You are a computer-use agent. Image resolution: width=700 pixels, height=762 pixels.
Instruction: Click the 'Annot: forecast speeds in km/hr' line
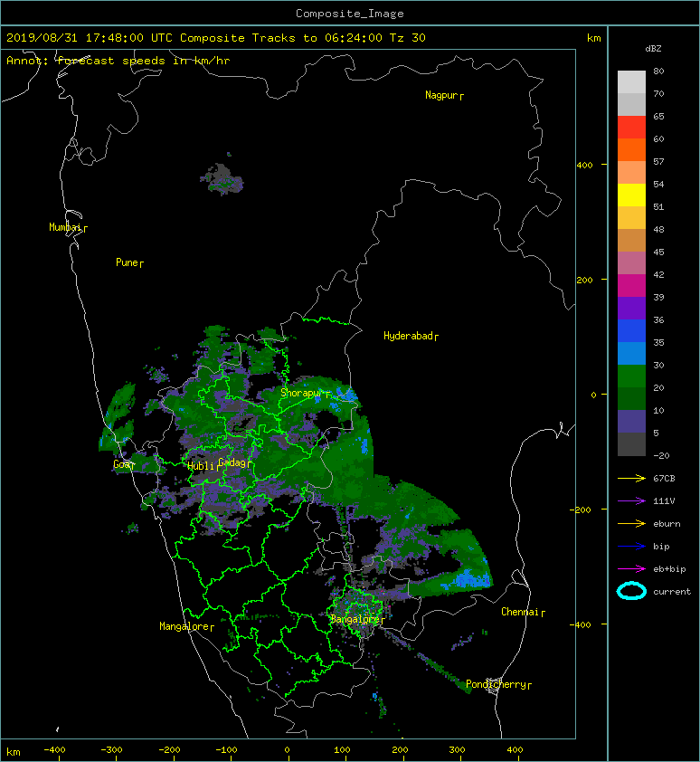(118, 61)
